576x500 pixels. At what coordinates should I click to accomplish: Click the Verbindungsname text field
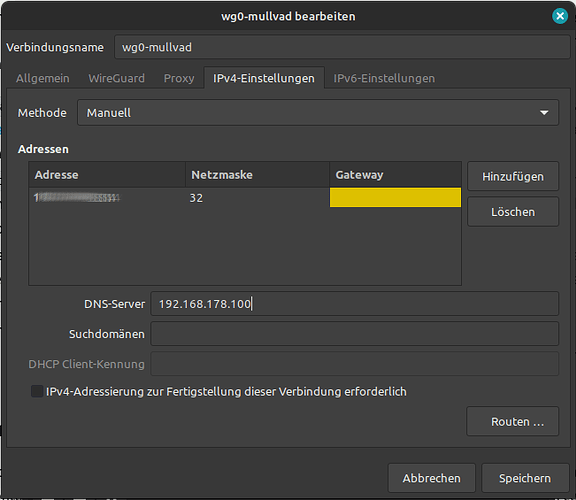(342, 47)
